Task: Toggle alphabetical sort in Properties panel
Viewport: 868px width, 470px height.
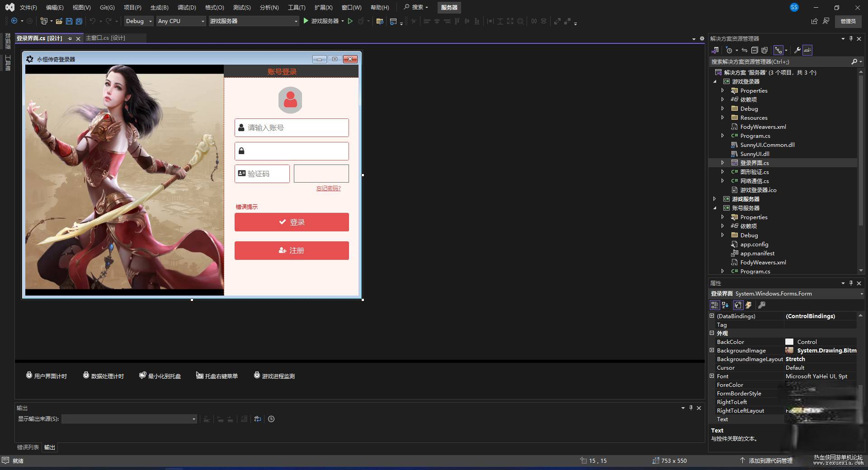Action: [725, 305]
